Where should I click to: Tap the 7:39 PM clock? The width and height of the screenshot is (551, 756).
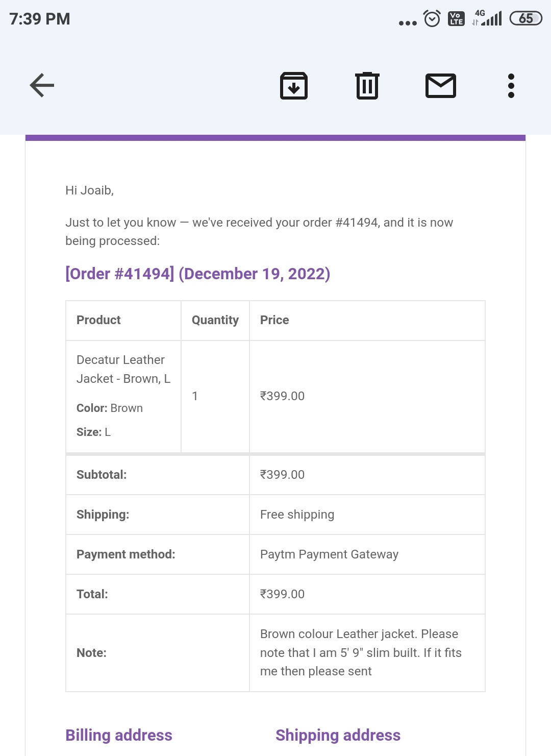40,19
